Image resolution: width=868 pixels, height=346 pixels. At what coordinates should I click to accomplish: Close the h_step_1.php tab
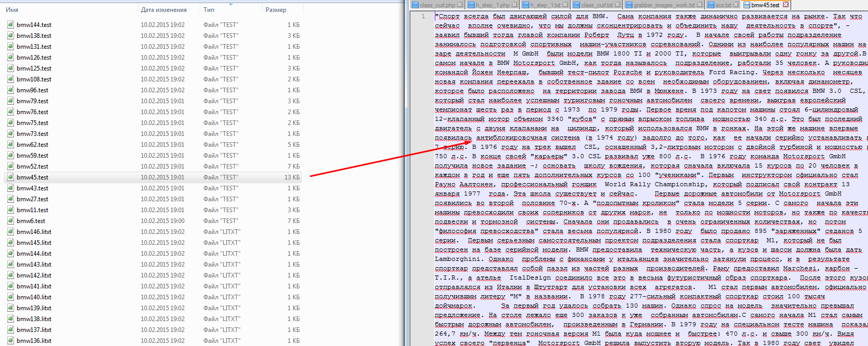514,5
